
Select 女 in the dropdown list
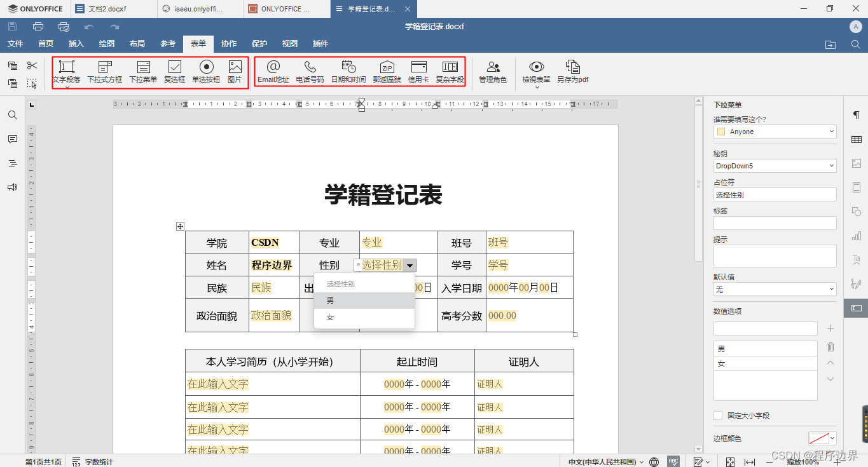pos(364,317)
